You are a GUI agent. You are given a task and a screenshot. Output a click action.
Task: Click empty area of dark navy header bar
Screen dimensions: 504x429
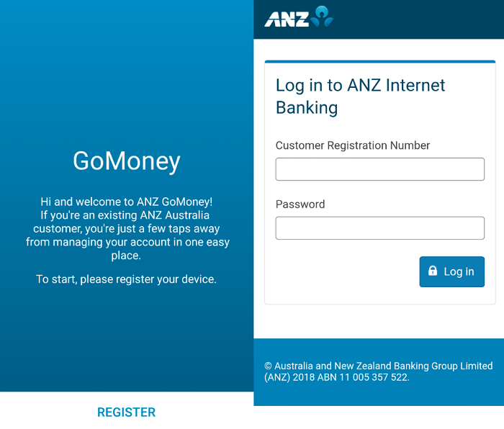coord(418,19)
